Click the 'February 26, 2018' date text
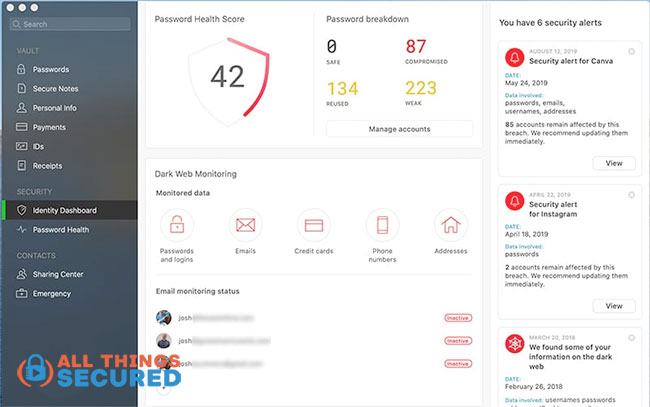This screenshot has width=650, height=407. click(x=534, y=387)
